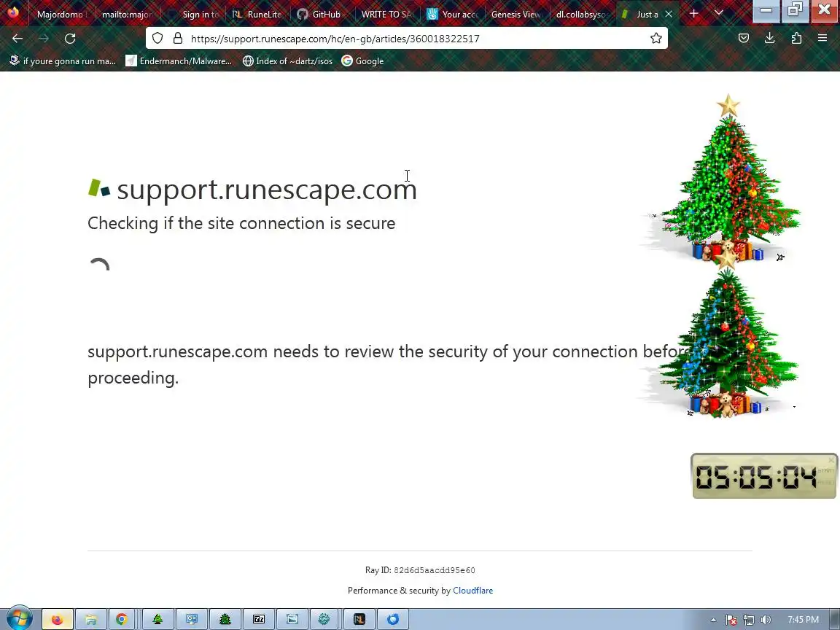Switch to the WRITE TO SA tab
This screenshot has width=840, height=630.
point(386,14)
